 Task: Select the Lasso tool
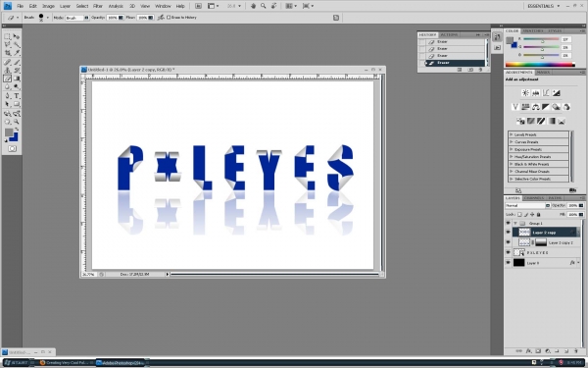coord(7,44)
